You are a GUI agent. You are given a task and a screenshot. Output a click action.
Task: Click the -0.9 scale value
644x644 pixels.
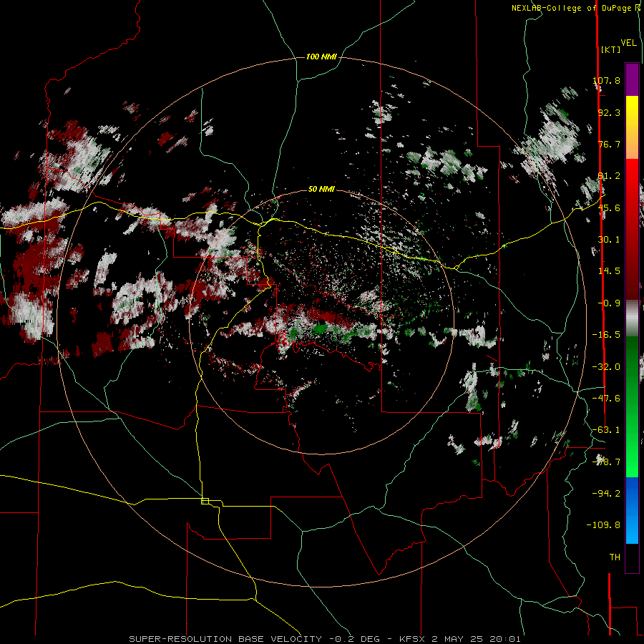coord(609,303)
